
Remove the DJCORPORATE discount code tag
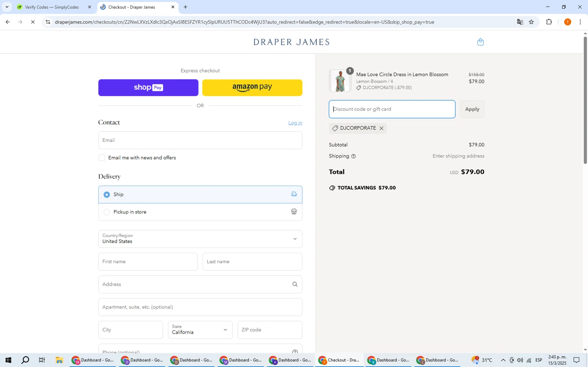tap(381, 128)
